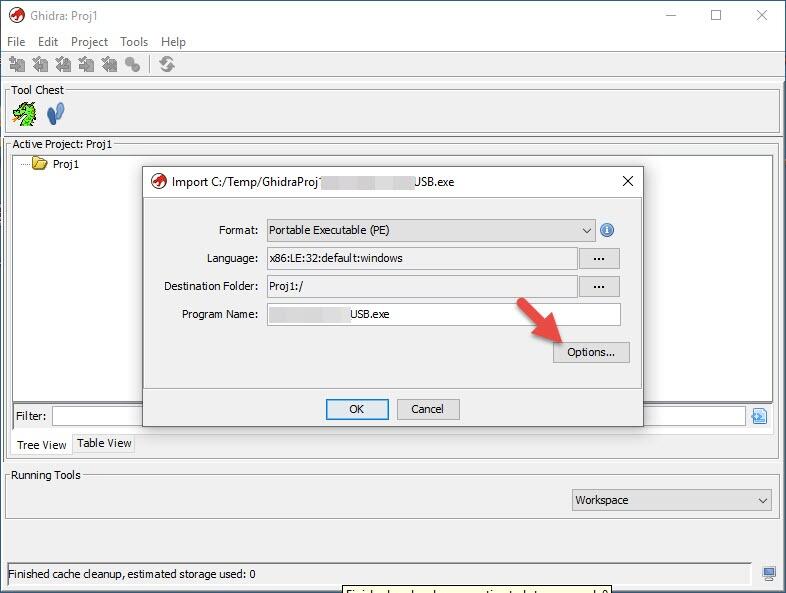This screenshot has height=593, width=786.
Task: Click the blue info icon beside Format
Action: click(607, 230)
